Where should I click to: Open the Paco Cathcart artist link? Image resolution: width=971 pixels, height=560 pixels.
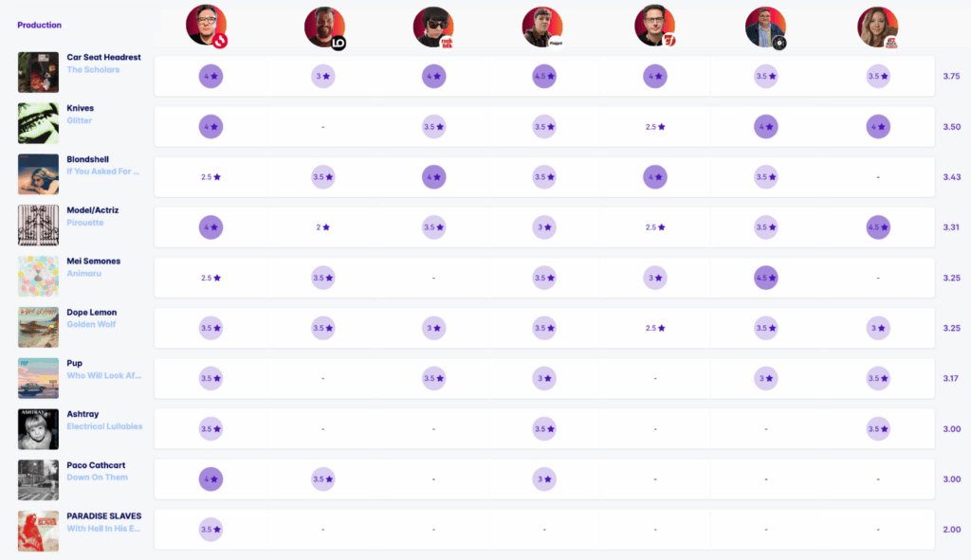tap(96, 465)
